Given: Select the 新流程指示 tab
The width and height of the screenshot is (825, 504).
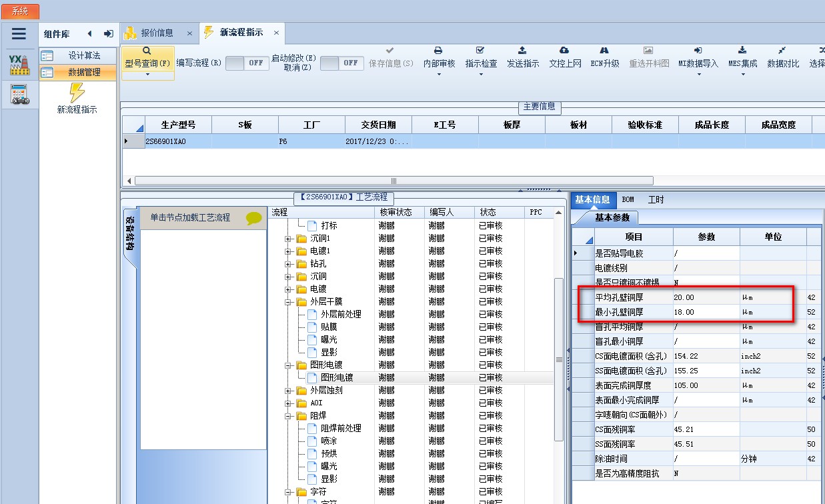Looking at the screenshot, I should tap(241, 33).
